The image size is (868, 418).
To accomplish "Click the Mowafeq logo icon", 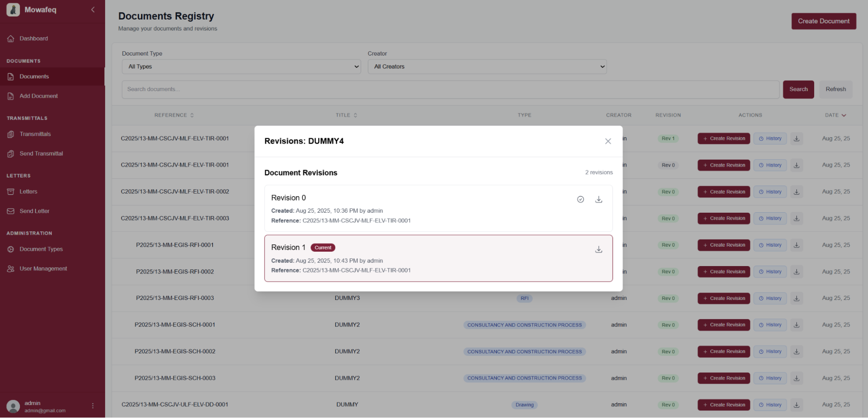I will [x=13, y=10].
